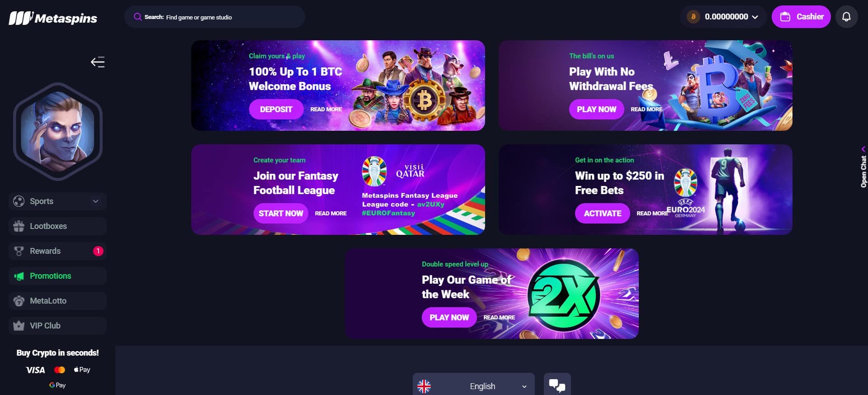Click the Metaspins logo

click(53, 18)
